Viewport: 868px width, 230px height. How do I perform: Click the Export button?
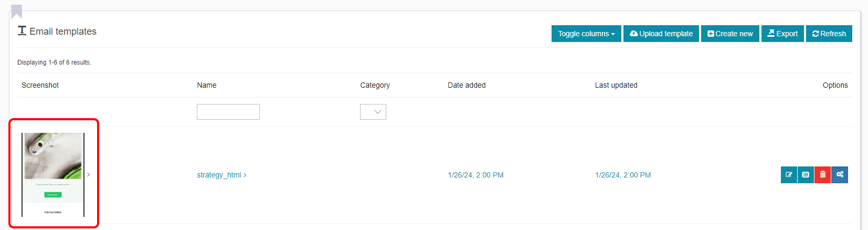click(782, 34)
